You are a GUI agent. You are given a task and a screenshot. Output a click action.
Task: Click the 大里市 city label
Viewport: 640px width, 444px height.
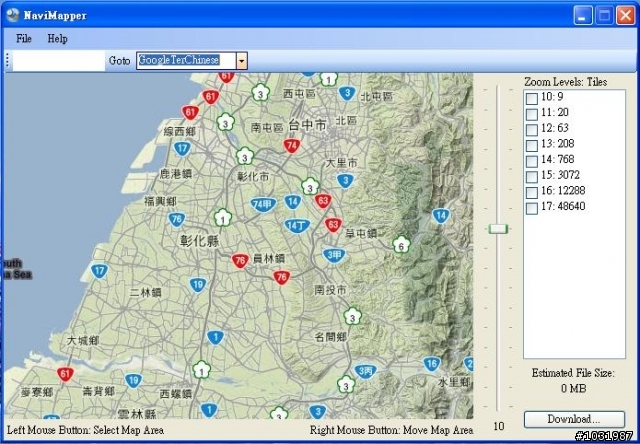342,163
